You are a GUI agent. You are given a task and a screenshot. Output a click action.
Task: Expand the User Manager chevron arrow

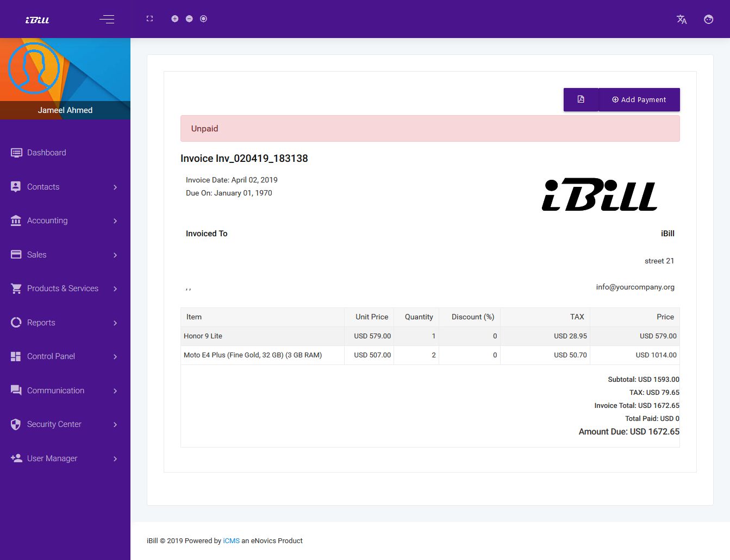(115, 459)
